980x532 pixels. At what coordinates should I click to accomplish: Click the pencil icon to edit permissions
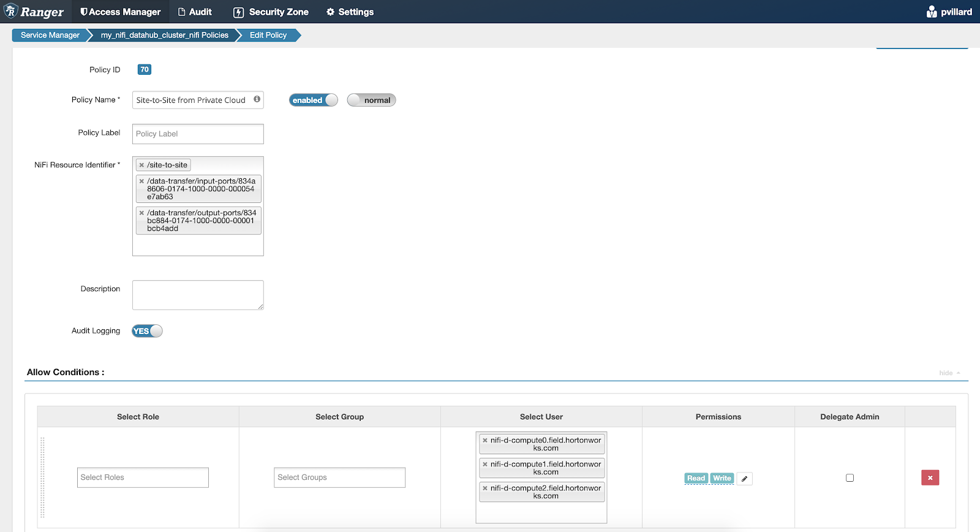pyautogui.click(x=744, y=479)
